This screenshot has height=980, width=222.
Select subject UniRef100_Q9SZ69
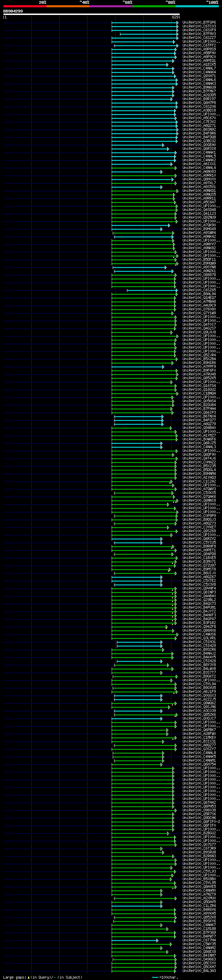click(199, 531)
